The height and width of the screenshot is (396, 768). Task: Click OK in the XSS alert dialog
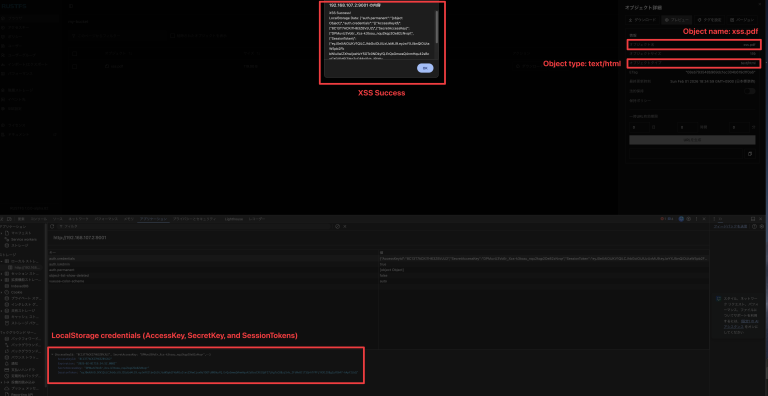[425, 68]
